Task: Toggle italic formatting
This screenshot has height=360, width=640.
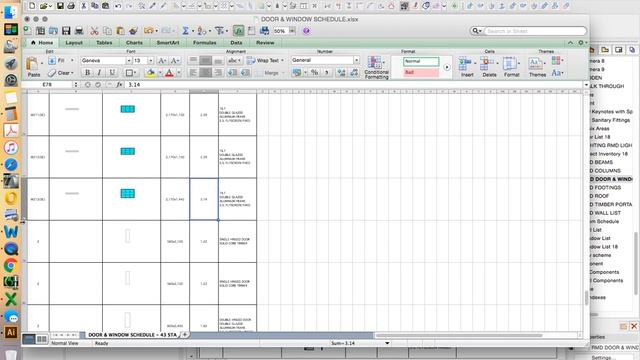Action: (99, 73)
